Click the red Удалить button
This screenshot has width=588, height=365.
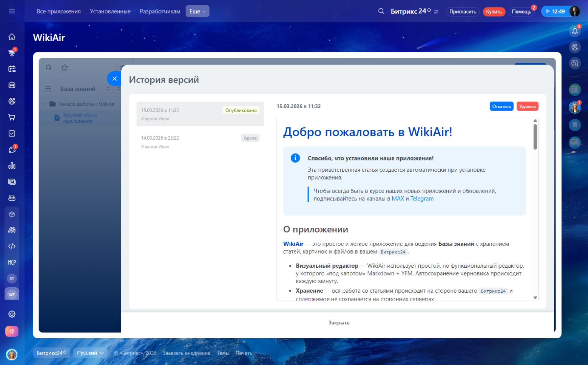(x=528, y=106)
